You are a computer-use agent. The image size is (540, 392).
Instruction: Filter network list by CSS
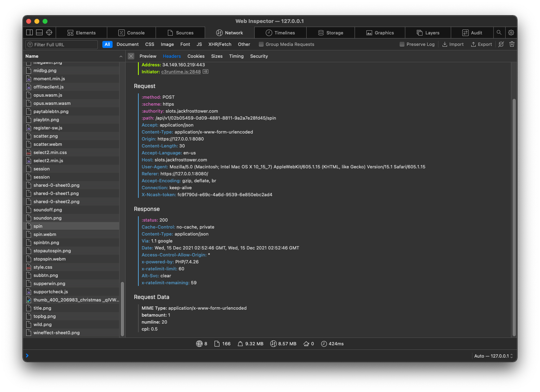point(150,44)
